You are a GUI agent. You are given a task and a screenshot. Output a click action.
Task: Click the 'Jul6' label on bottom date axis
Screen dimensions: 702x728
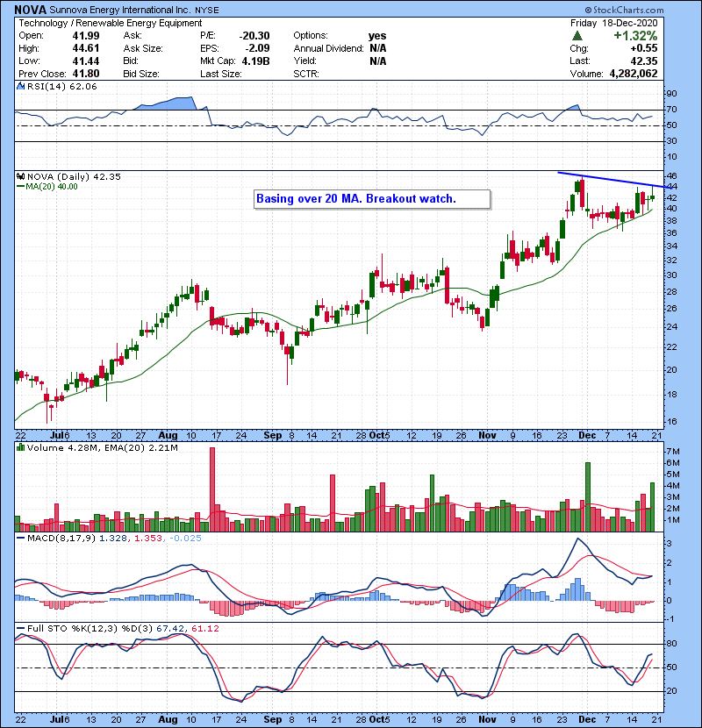[x=60, y=719]
